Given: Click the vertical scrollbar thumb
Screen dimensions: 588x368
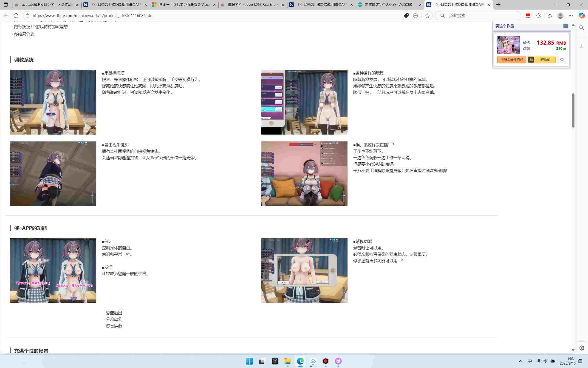Looking at the screenshot, I should coord(573,110).
